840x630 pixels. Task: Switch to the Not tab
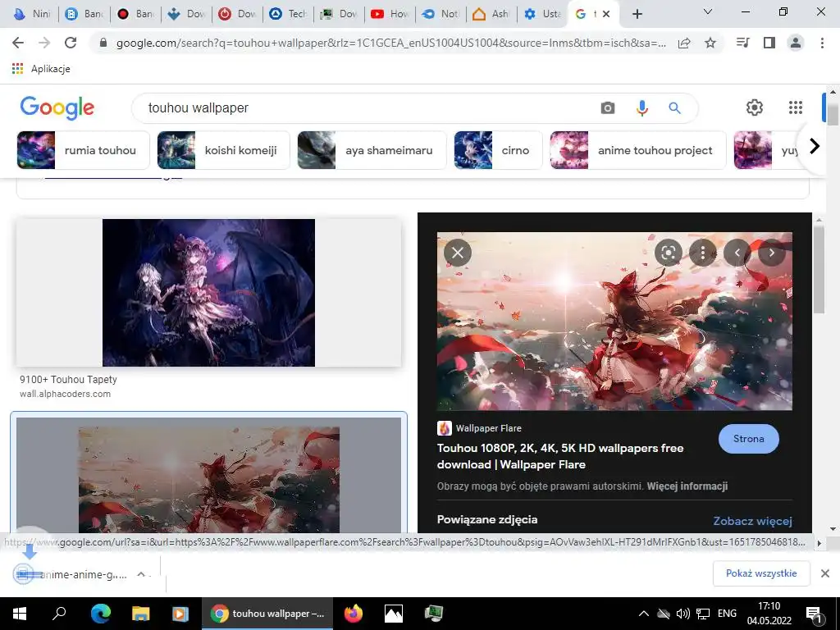(x=441, y=14)
